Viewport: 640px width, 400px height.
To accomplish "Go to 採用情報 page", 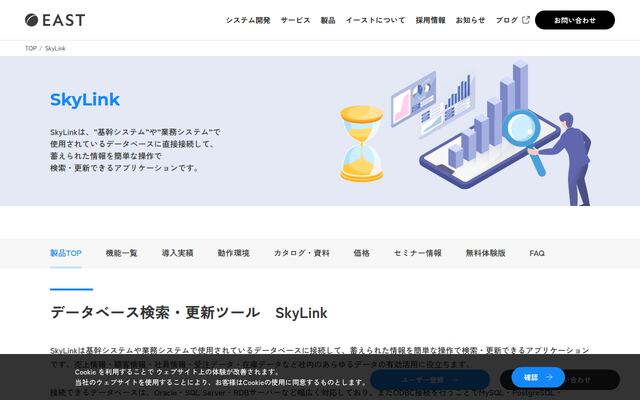I will click(430, 20).
